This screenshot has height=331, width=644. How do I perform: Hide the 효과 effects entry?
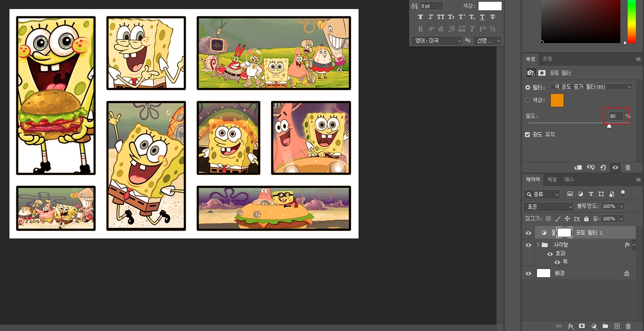point(550,254)
